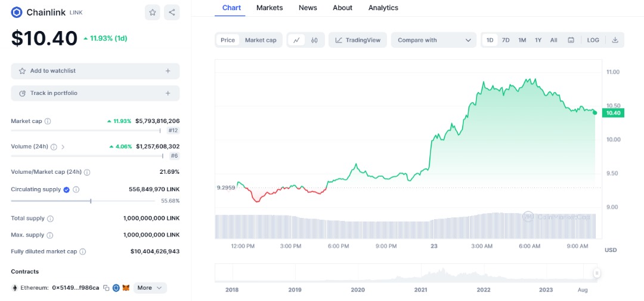Click the 4.06% volume change value
644x301 pixels.
(120, 147)
